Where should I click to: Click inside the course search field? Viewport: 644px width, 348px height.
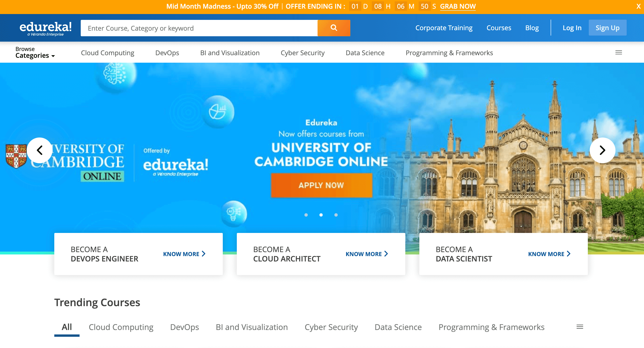199,28
